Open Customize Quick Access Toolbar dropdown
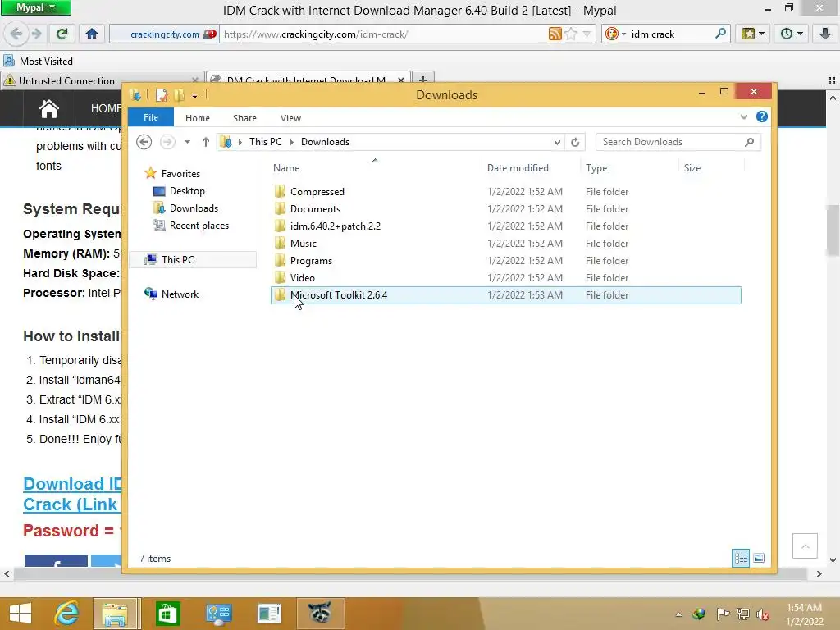840x630 pixels. (195, 96)
